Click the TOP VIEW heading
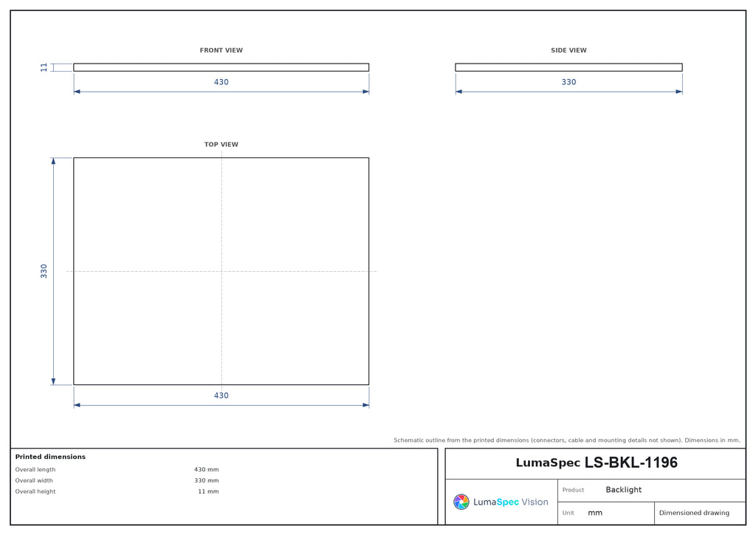Viewport: 756px width, 535px height. point(221,144)
